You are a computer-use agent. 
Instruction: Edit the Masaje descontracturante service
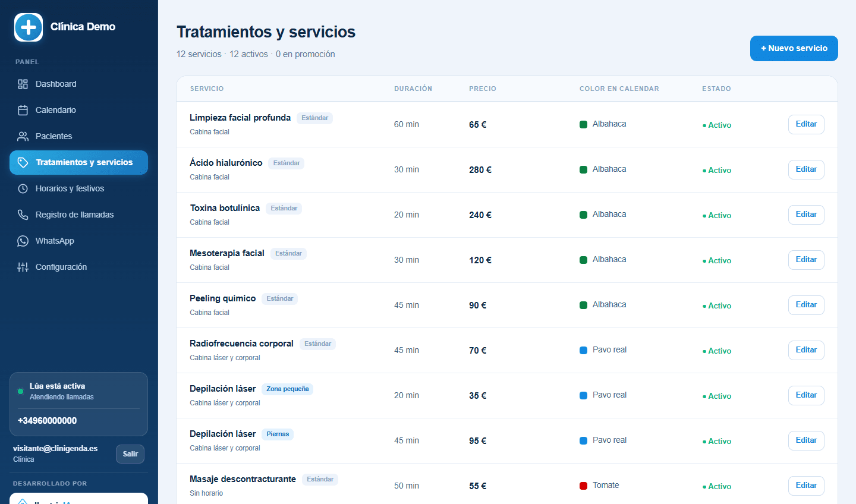tap(806, 486)
